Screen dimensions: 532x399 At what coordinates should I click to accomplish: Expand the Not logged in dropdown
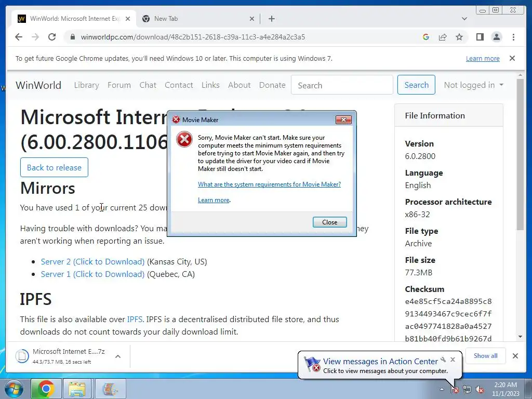(x=474, y=85)
